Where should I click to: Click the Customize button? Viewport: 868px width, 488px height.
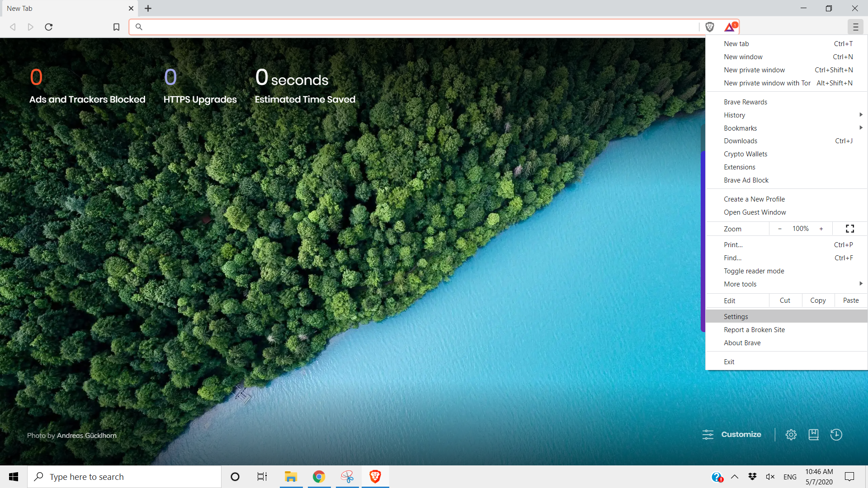[732, 435]
